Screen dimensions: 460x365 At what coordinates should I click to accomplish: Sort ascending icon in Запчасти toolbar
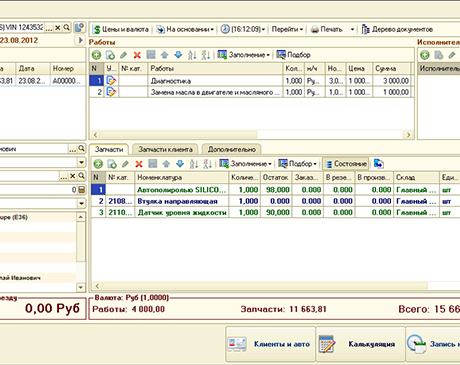[x=194, y=164]
